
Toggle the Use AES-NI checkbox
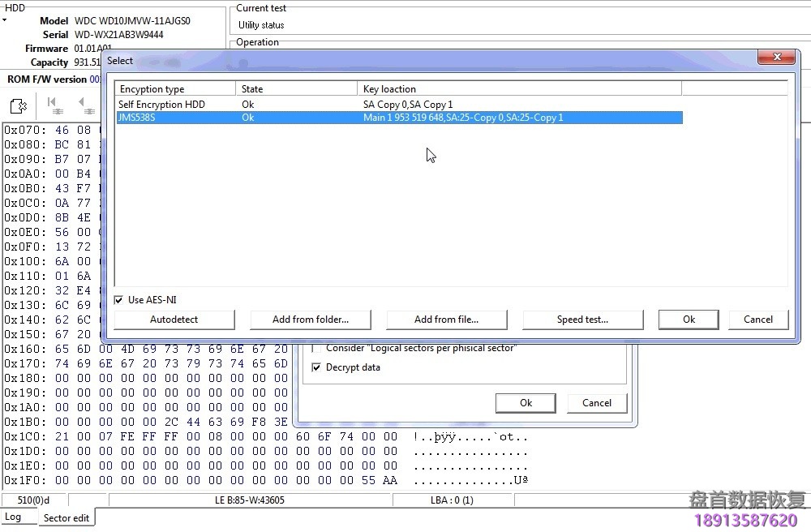coord(118,299)
